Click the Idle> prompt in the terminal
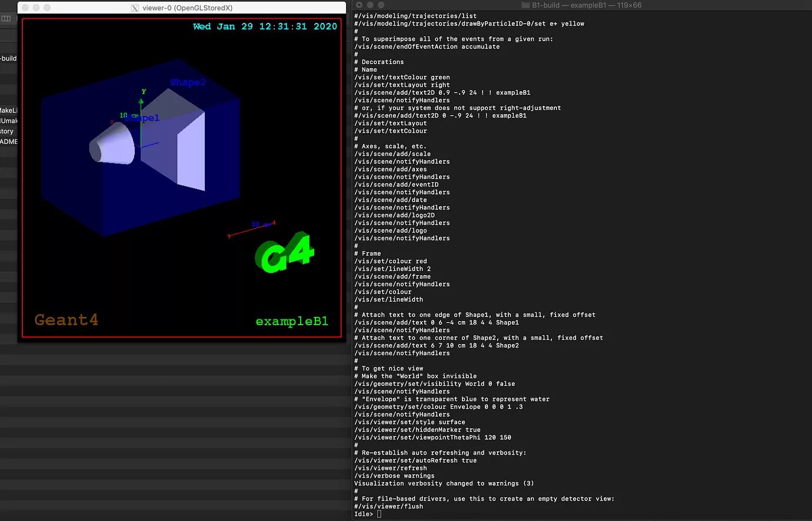The height and width of the screenshot is (521, 812). (364, 514)
